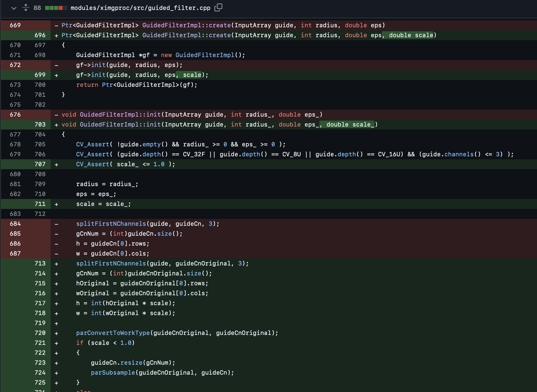Click the minus marker on line 676
The image size is (537, 392).
(57, 115)
